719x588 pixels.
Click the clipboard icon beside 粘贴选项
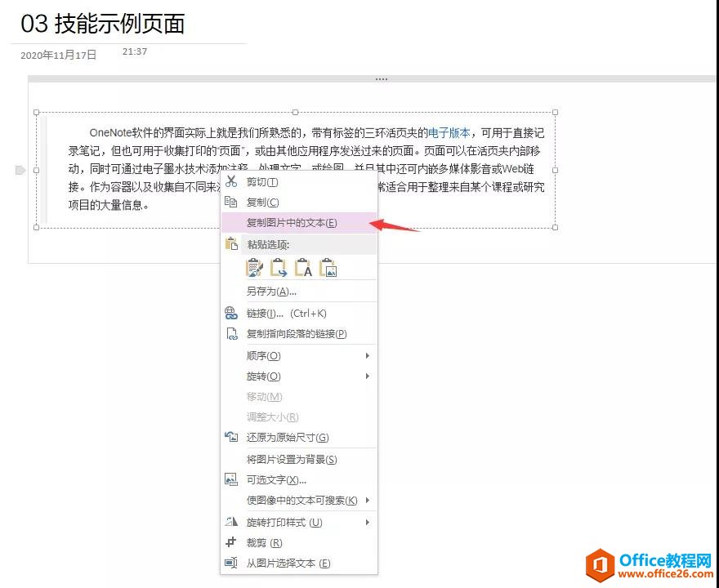tap(231, 244)
